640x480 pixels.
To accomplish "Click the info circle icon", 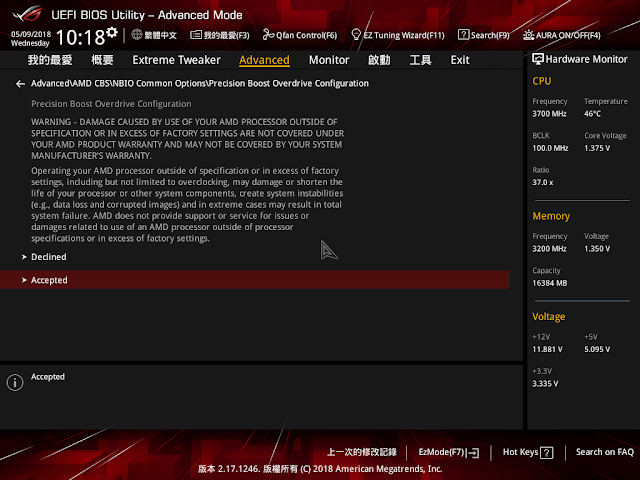I will tap(15, 382).
